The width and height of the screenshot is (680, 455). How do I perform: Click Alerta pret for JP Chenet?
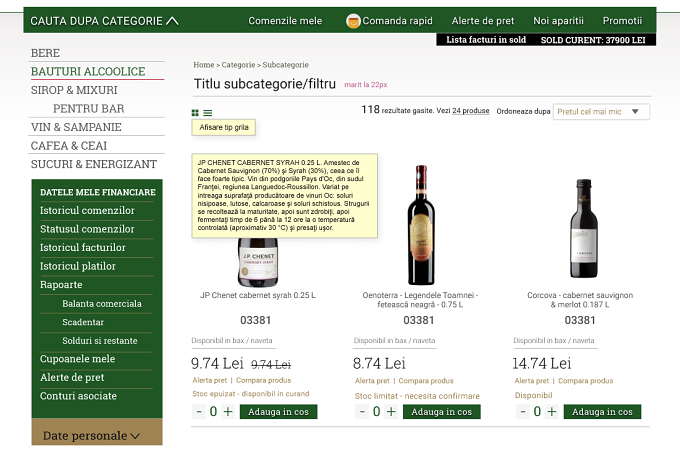click(210, 380)
